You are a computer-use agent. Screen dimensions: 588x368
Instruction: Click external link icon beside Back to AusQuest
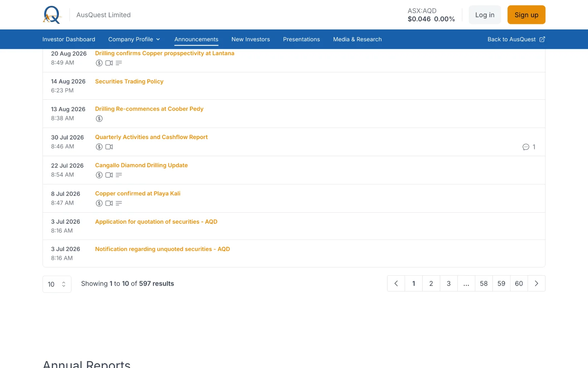point(542,39)
